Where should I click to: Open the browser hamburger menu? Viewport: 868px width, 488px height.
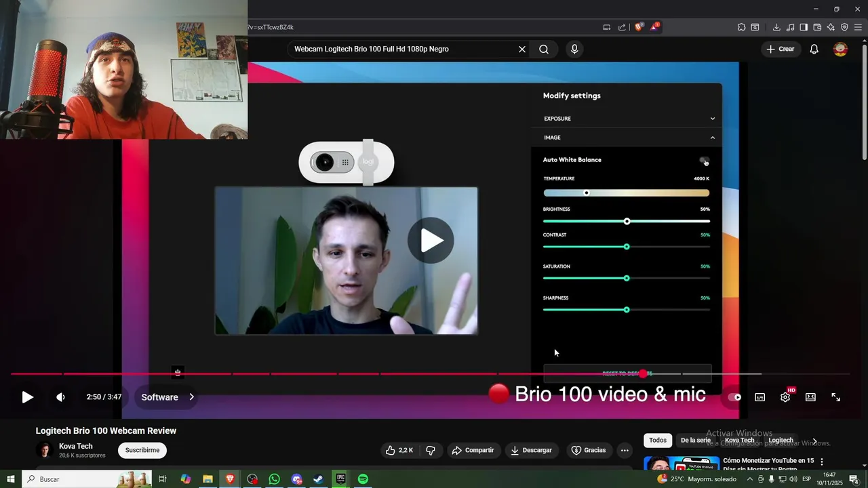858,27
